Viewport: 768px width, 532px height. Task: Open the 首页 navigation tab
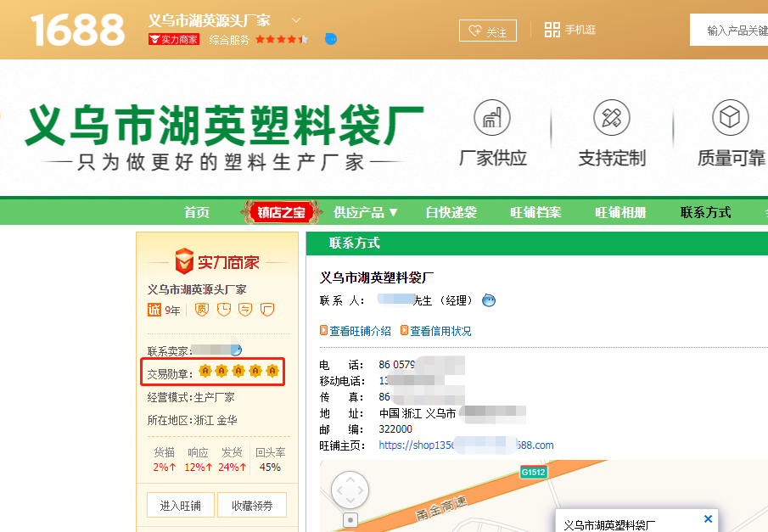click(196, 212)
